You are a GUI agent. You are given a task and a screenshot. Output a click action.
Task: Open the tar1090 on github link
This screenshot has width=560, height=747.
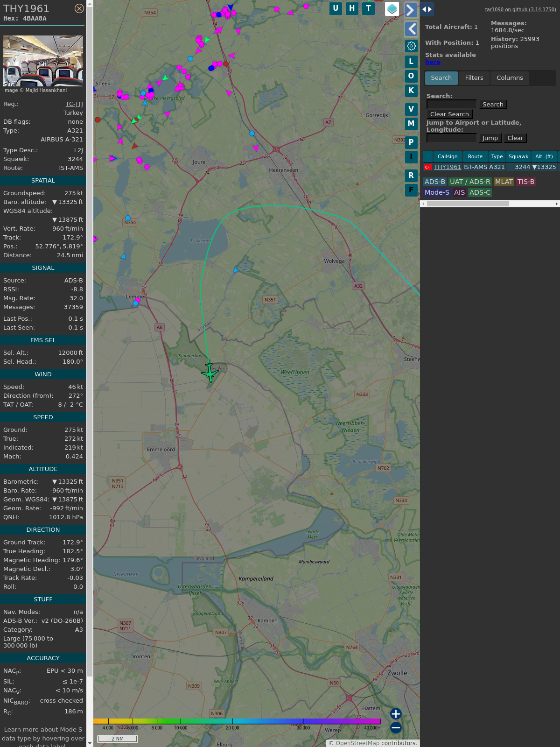click(x=520, y=9)
